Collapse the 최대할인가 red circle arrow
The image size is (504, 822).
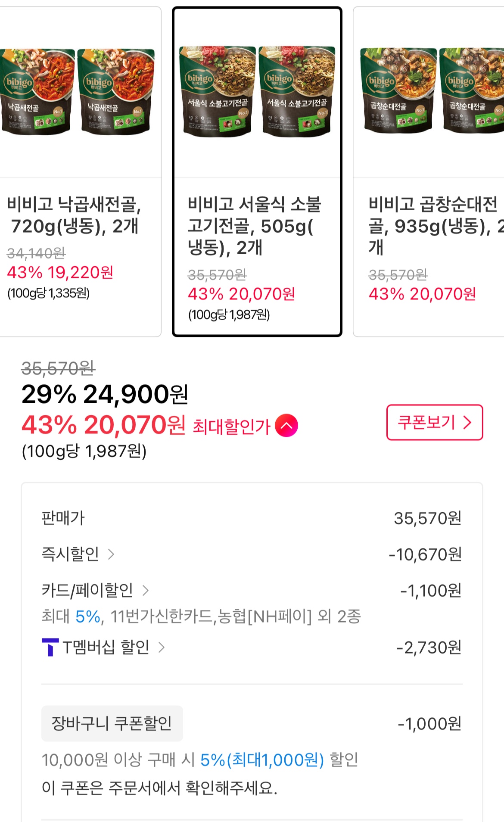[x=286, y=426]
